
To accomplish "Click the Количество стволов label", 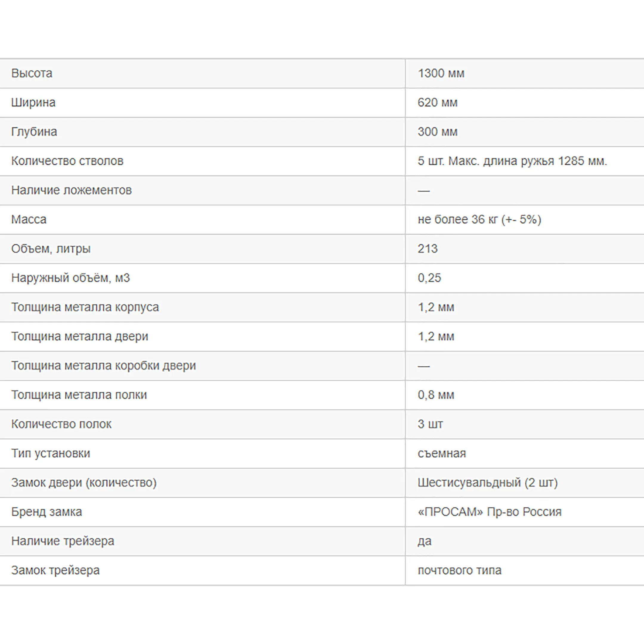I will point(67,161).
